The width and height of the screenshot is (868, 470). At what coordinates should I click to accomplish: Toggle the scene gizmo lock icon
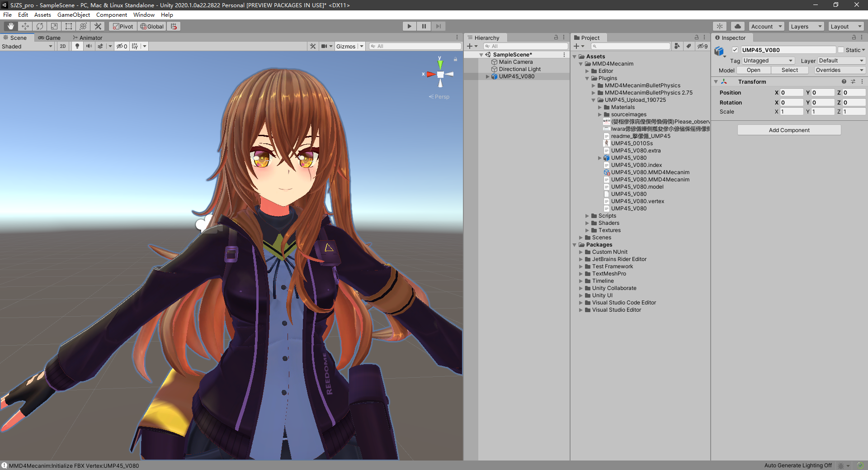coord(455,59)
